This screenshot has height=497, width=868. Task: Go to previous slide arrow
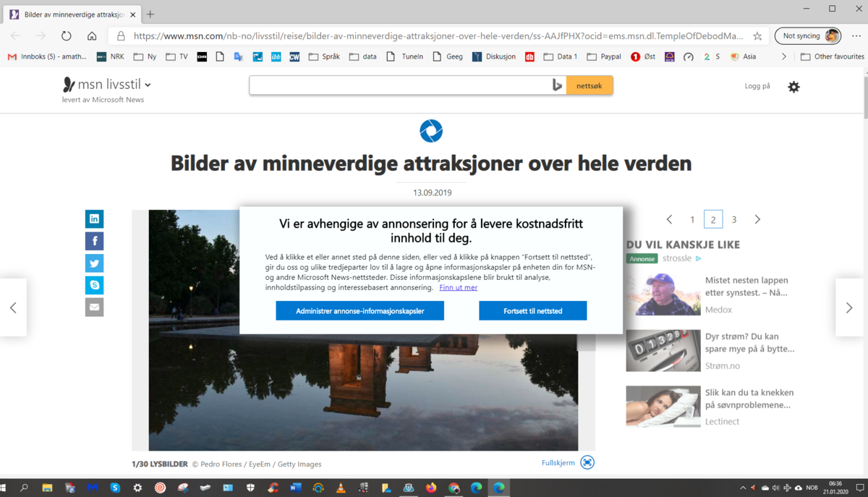coord(13,307)
